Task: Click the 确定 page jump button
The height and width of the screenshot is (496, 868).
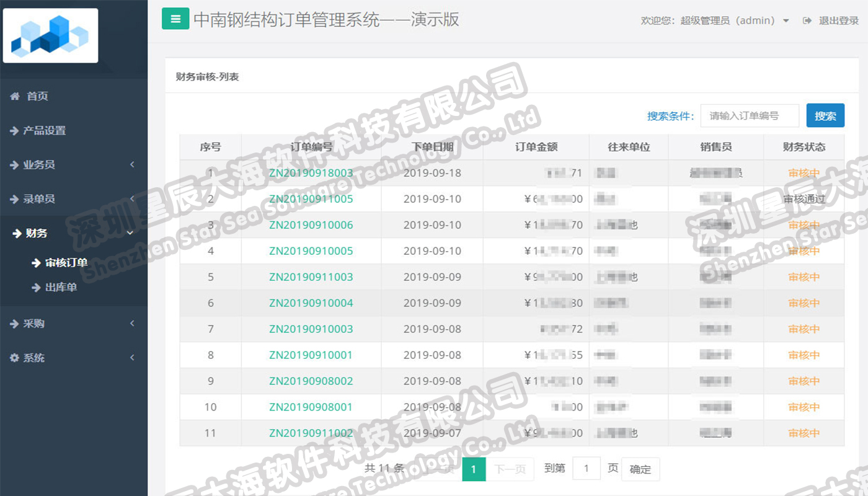Action: 640,469
